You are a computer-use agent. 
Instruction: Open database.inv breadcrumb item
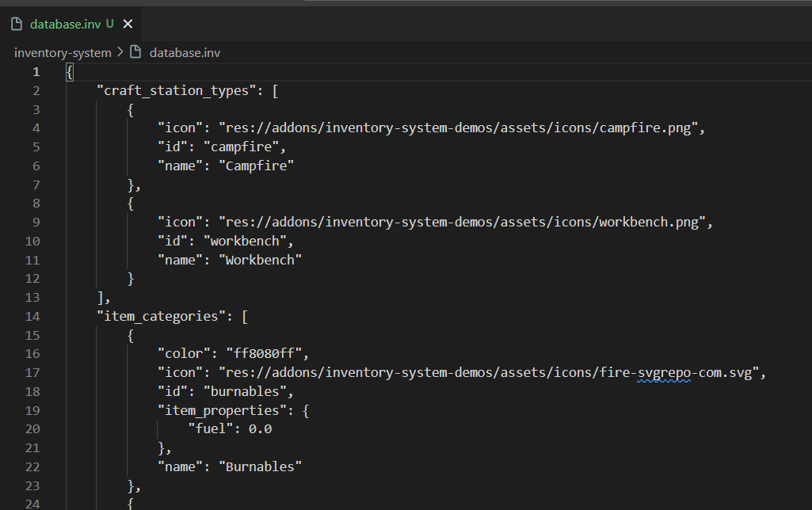pyautogui.click(x=185, y=53)
